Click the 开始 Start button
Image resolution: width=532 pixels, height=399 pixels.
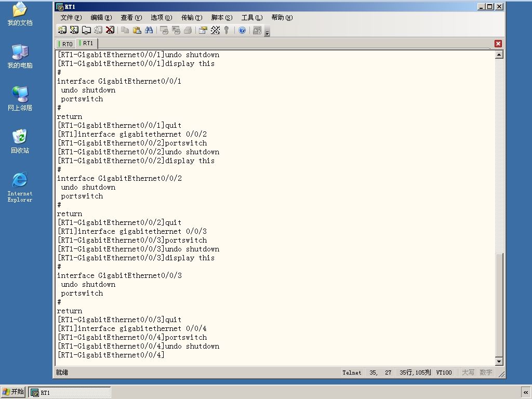(x=13, y=392)
